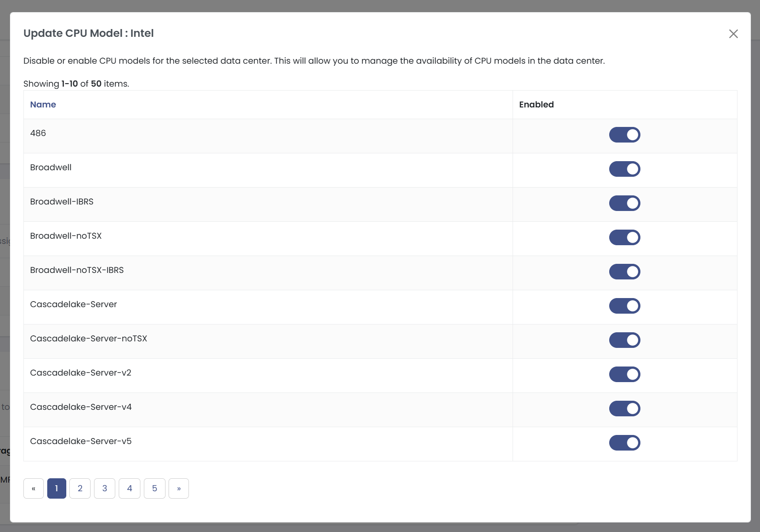760x532 pixels.
Task: Disable Cascadelake-Server-v5 CPU model
Action: pos(624,443)
